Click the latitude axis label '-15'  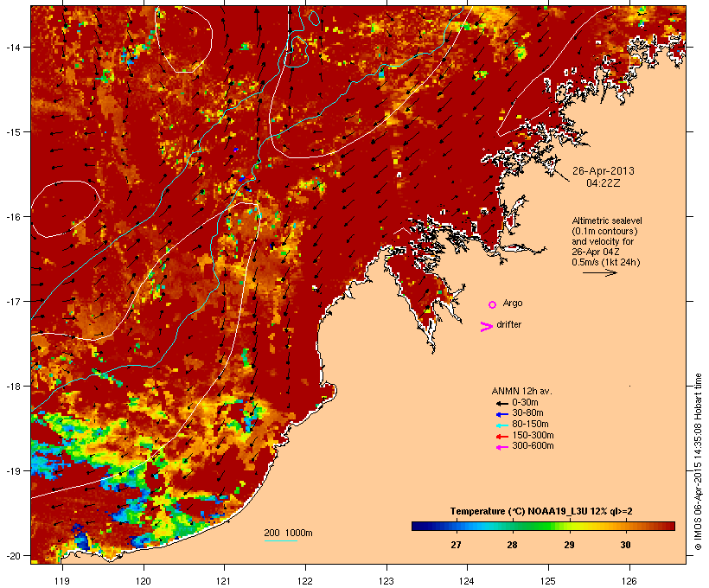pyautogui.click(x=12, y=132)
